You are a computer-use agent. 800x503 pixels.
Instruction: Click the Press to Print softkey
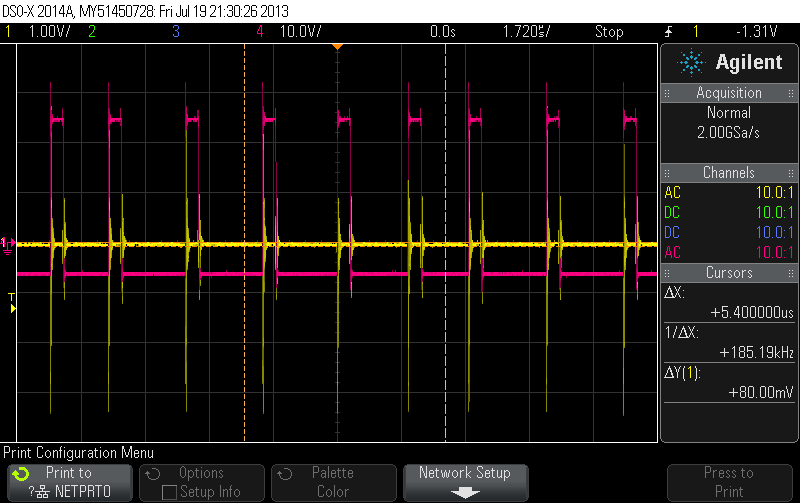click(x=730, y=483)
